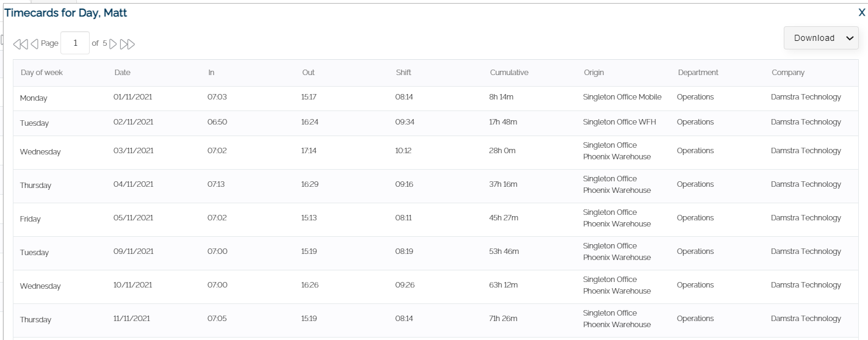Go to the first page of timecards

pyautogui.click(x=20, y=44)
